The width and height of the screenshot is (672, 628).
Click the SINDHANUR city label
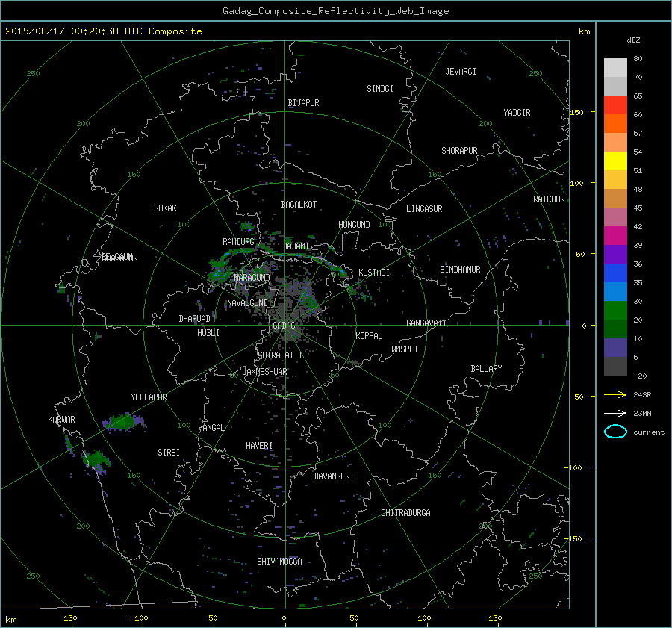pyautogui.click(x=460, y=270)
